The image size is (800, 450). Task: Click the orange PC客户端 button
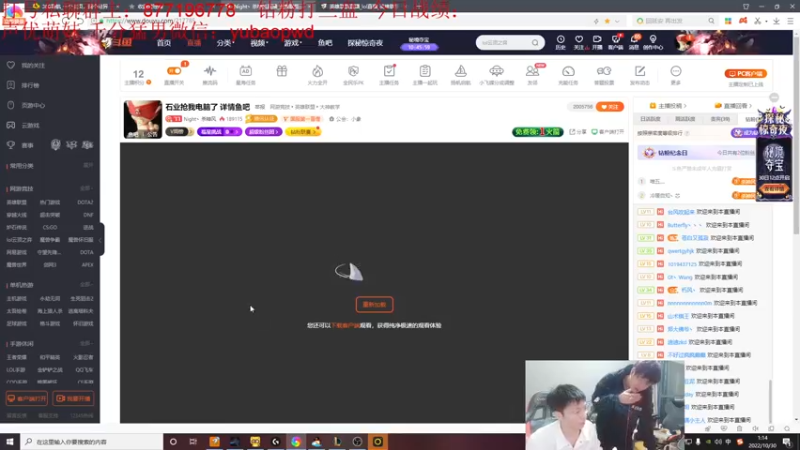(745, 73)
